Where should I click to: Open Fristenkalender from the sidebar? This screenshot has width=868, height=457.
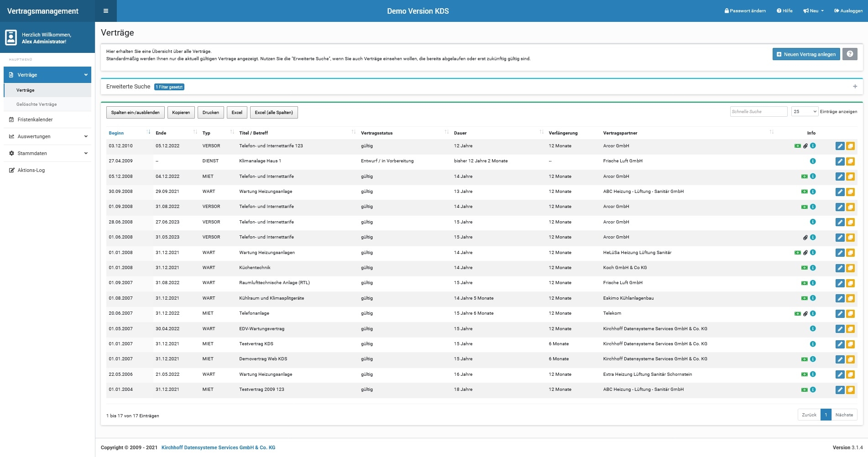click(x=35, y=119)
